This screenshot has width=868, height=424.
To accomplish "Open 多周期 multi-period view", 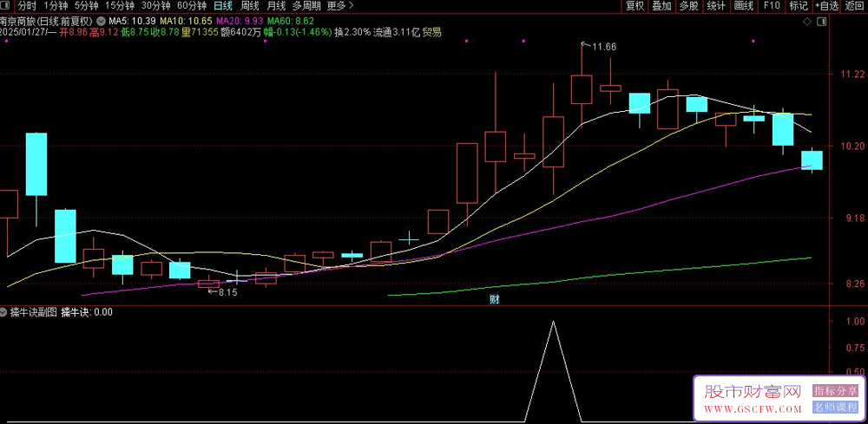I will click(306, 6).
